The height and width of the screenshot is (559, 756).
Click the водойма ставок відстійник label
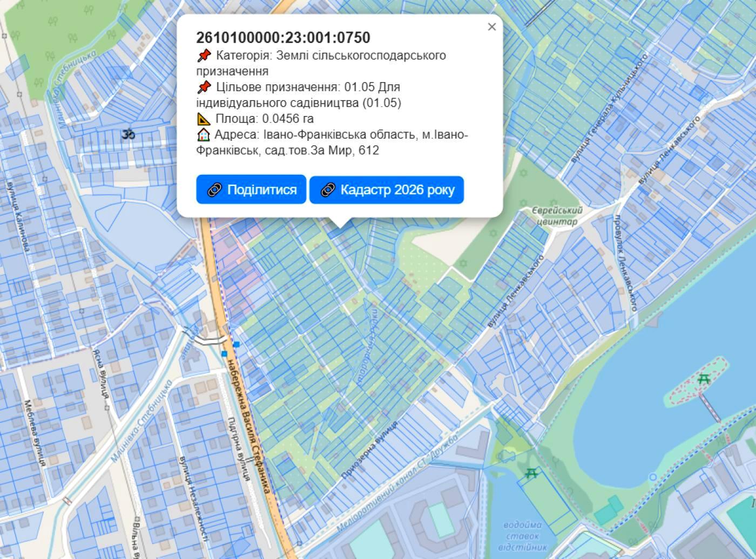[x=523, y=536]
